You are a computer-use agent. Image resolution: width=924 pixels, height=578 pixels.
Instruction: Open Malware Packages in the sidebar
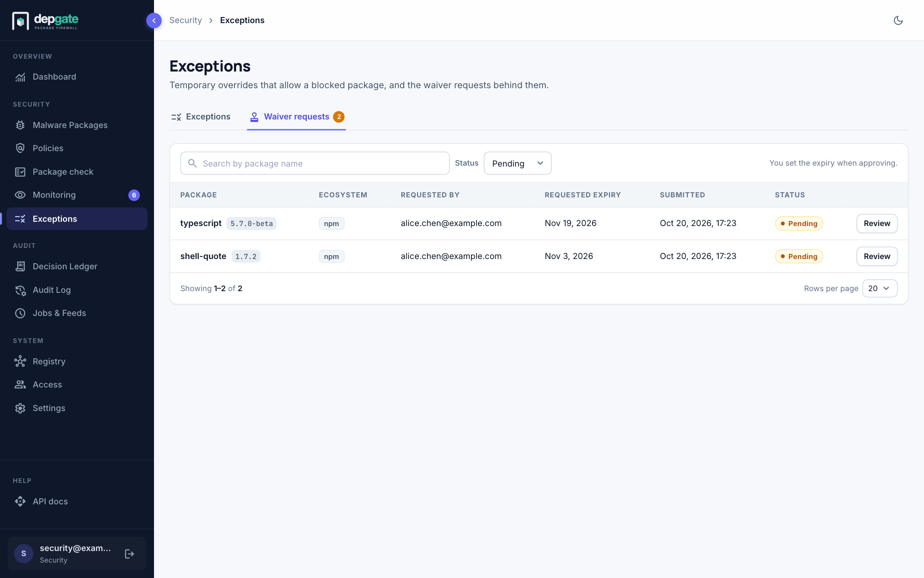(77, 125)
